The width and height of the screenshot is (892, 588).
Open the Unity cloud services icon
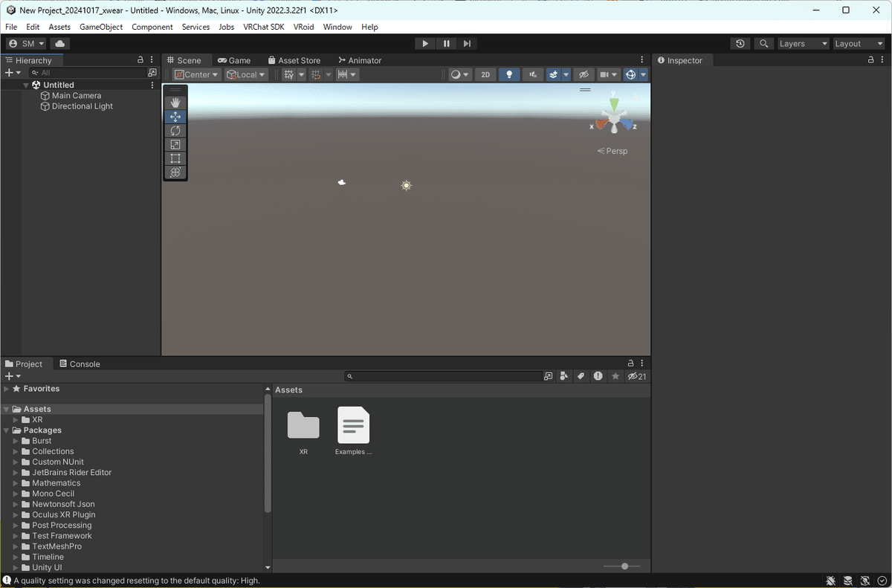click(x=59, y=44)
